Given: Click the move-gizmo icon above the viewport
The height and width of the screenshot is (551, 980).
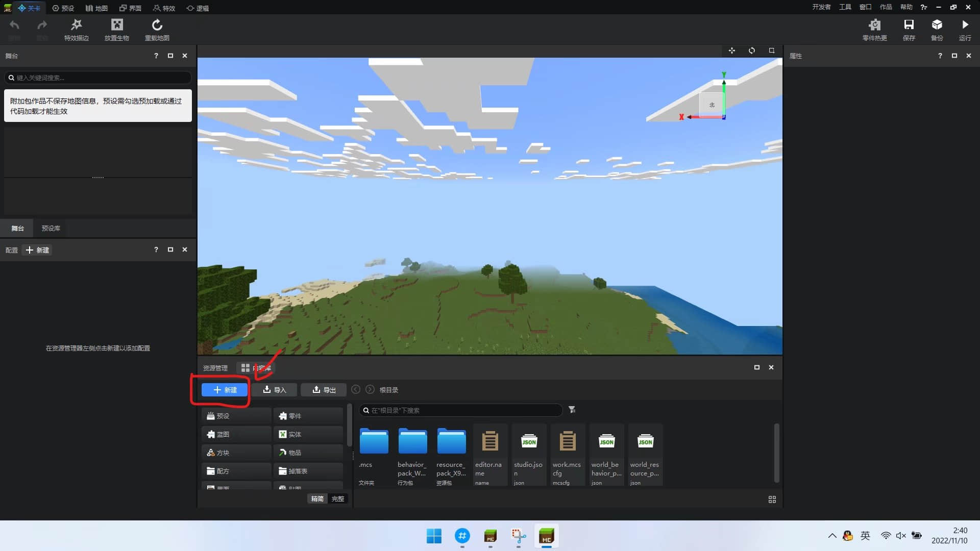Looking at the screenshot, I should pyautogui.click(x=732, y=51).
